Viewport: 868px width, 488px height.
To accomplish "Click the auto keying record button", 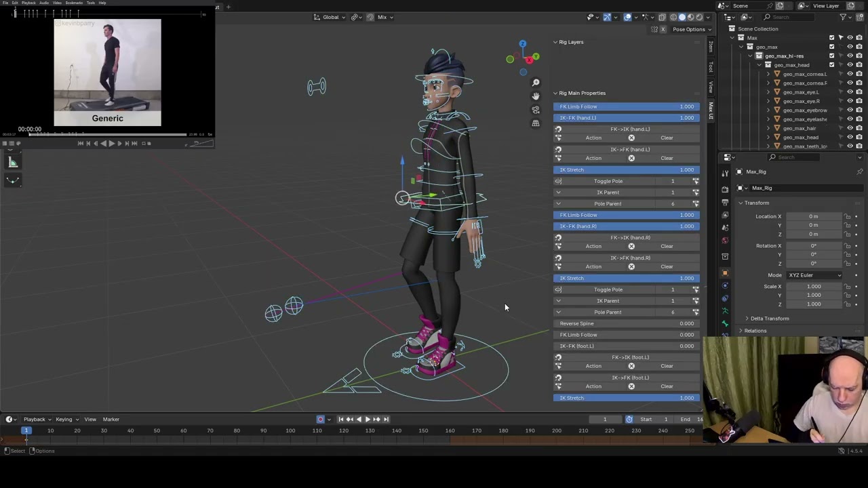I will (321, 419).
